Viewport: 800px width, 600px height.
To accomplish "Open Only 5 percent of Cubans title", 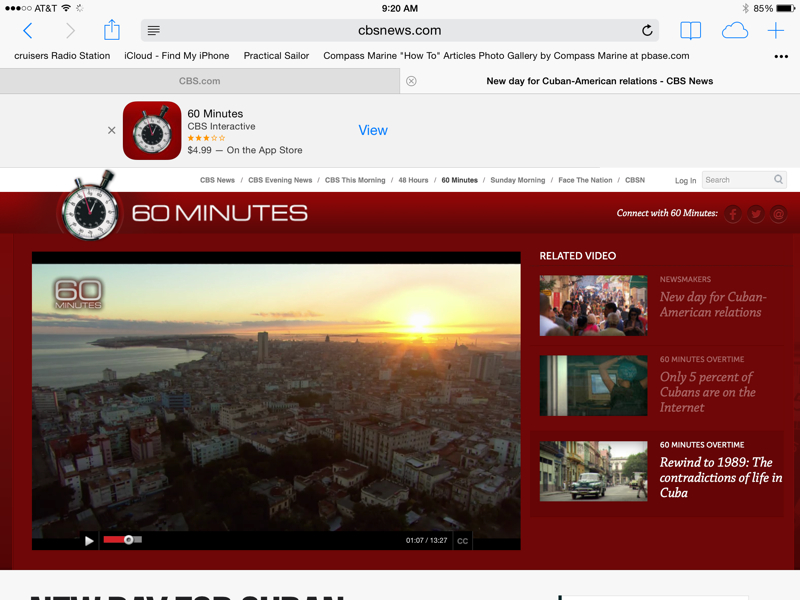I will click(x=708, y=392).
